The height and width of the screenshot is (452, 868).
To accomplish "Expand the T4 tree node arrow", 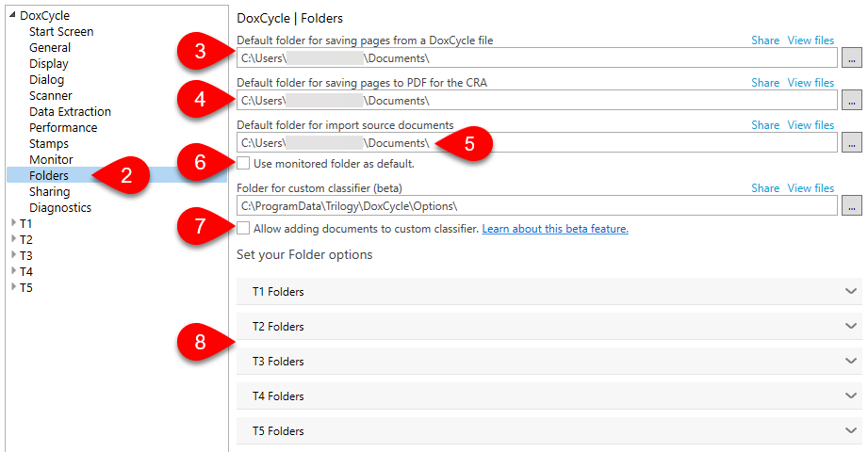I will click(x=13, y=270).
